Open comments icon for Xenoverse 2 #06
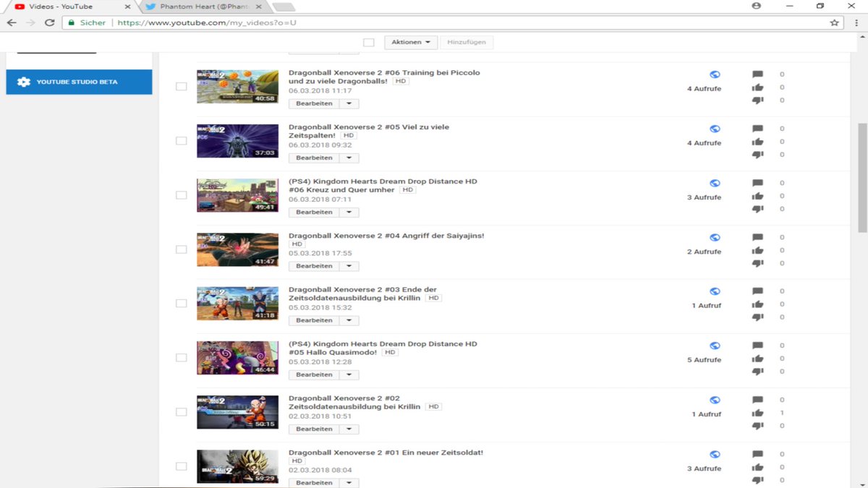 pyautogui.click(x=757, y=74)
